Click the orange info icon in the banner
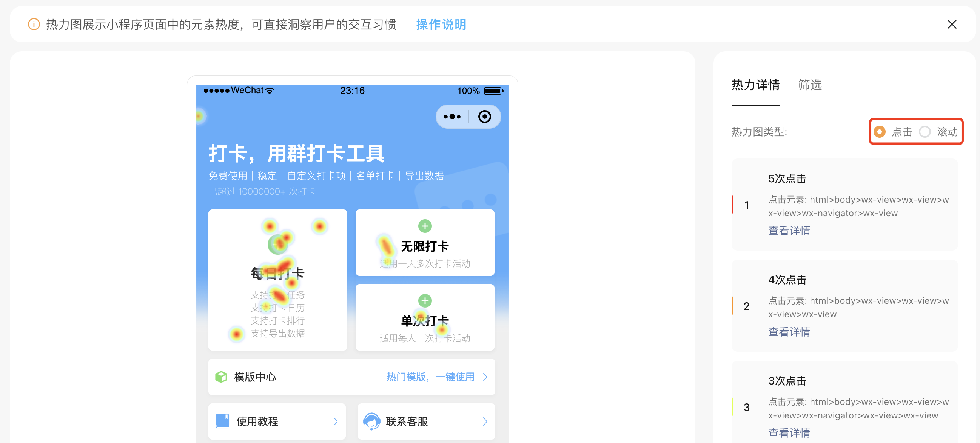Viewport: 980px width, 443px height. 34,24
